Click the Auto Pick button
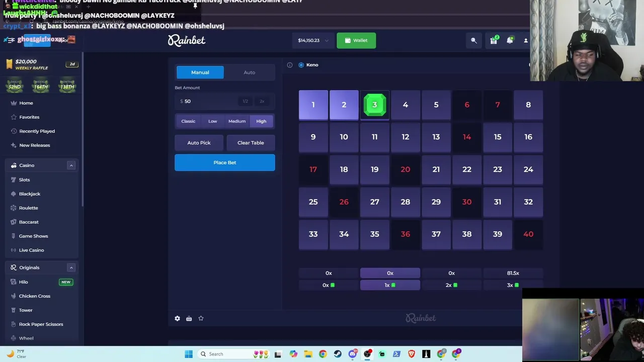This screenshot has height=362, width=644. 199,143
